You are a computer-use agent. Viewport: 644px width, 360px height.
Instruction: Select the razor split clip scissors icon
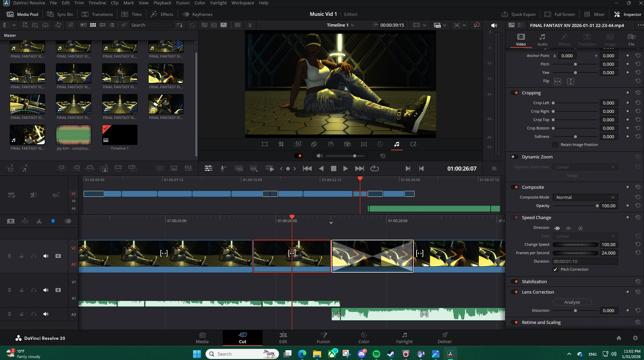pos(39,221)
